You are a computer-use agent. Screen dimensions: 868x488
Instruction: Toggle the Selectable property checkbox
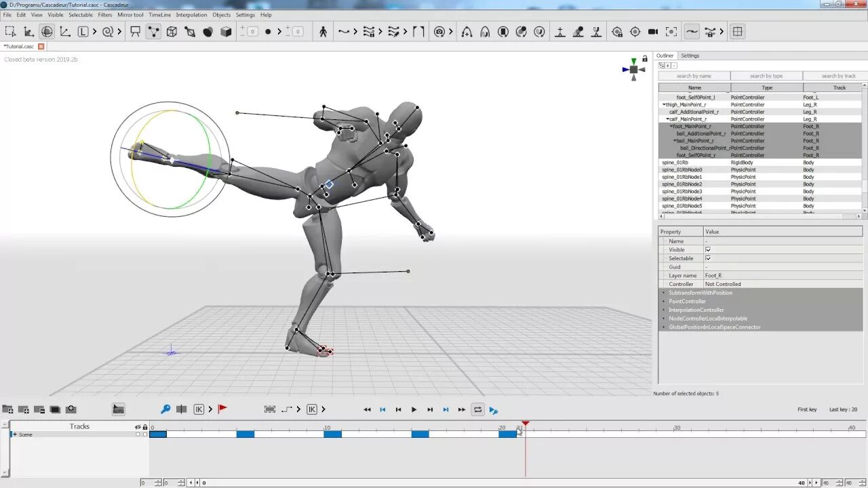tap(708, 258)
